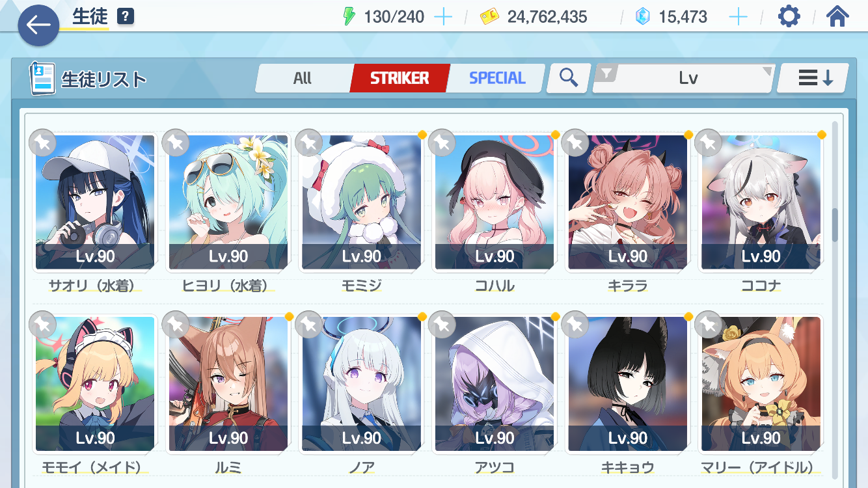Toggle pin on ココナ card
Viewport: 868px width, 488px height.
707,142
